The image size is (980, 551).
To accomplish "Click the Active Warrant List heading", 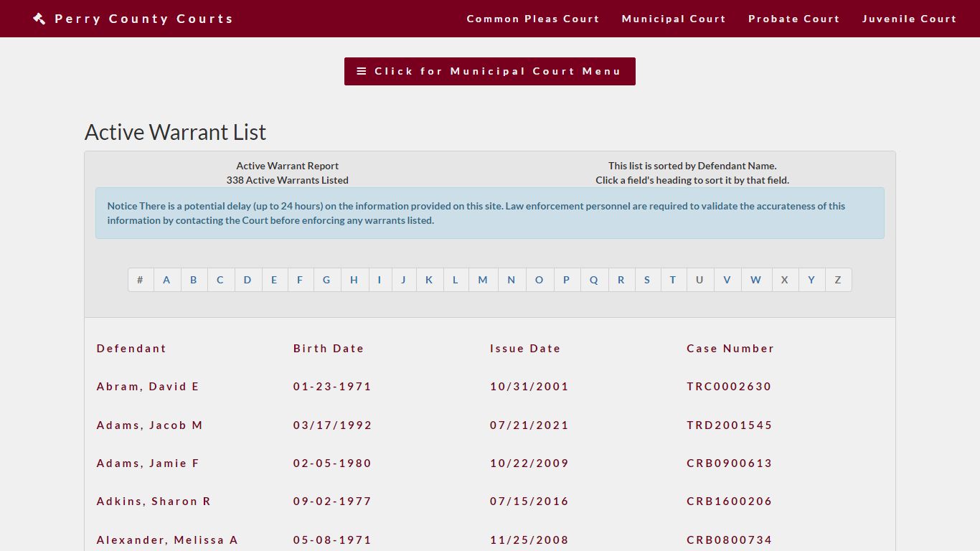I will click(x=175, y=132).
